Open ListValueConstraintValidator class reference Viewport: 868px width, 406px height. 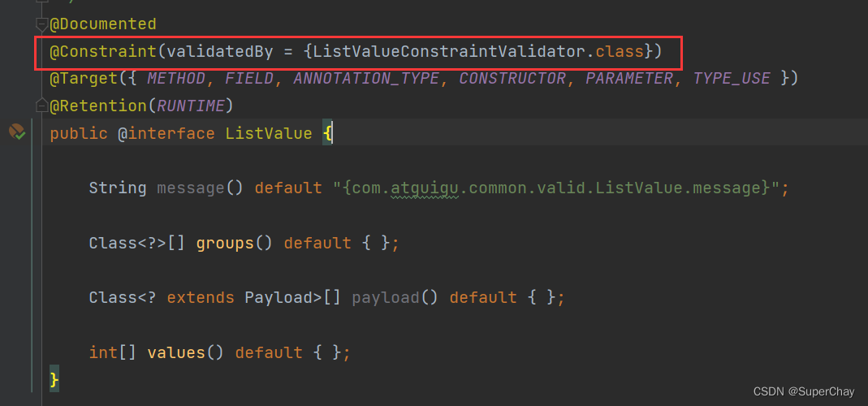click(x=448, y=51)
